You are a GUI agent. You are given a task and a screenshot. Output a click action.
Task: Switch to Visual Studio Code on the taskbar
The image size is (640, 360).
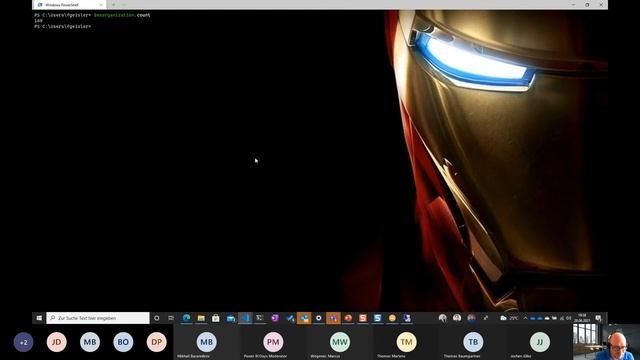click(245, 318)
